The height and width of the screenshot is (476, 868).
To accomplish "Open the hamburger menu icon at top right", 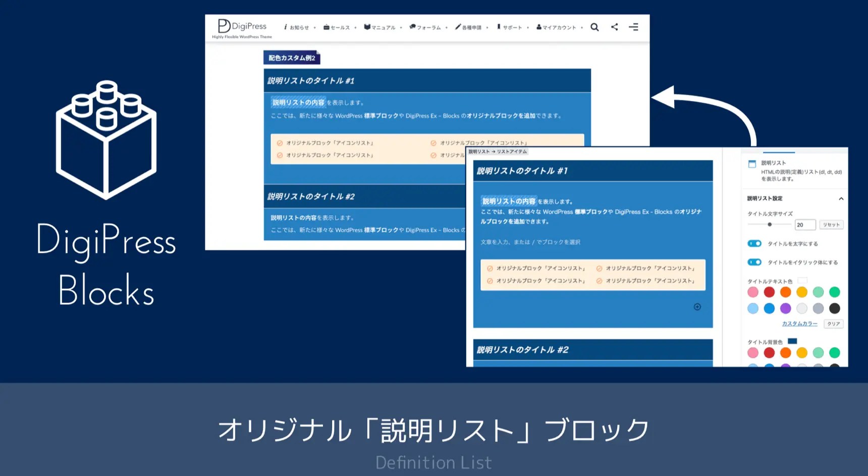I will (x=633, y=27).
